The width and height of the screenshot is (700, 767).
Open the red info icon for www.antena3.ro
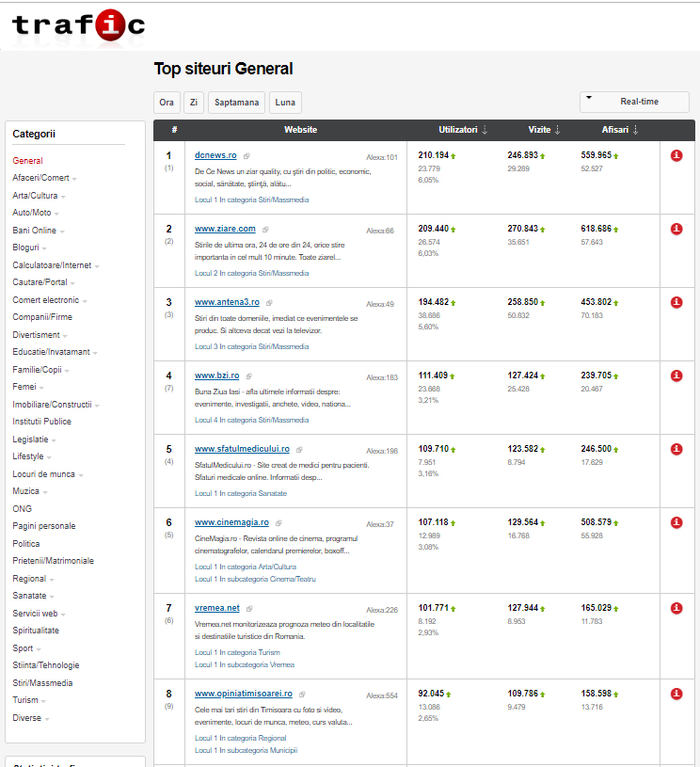(x=676, y=302)
